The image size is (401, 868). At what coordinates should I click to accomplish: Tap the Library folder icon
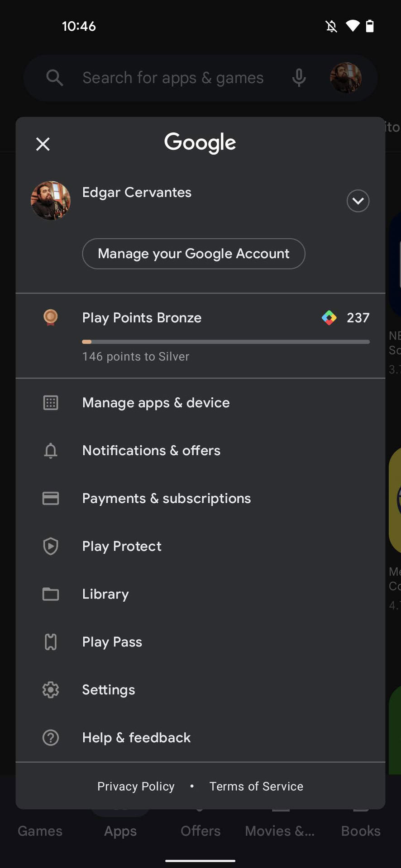tap(51, 594)
